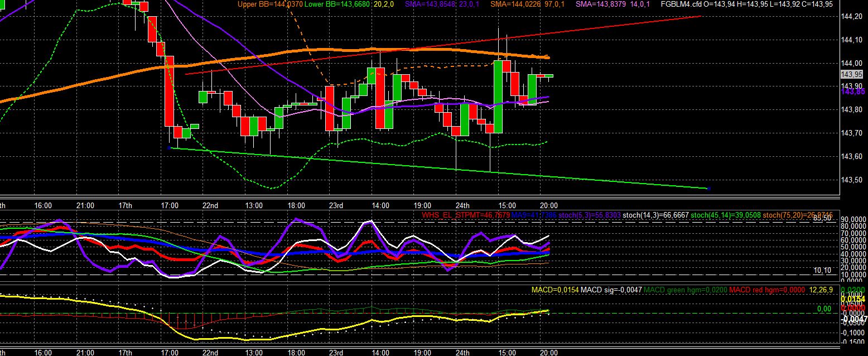Click the '144,00' price axis label
The width and height of the screenshot is (868, 356).
tap(851, 64)
